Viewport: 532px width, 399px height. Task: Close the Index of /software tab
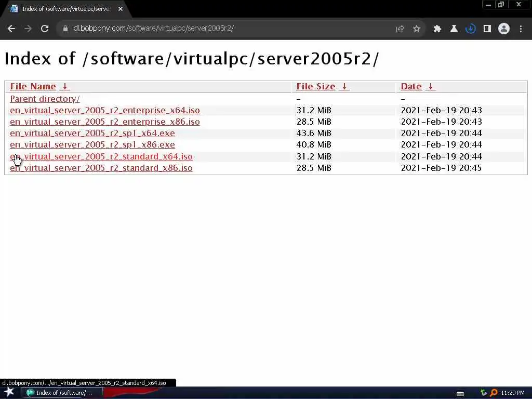[121, 9]
